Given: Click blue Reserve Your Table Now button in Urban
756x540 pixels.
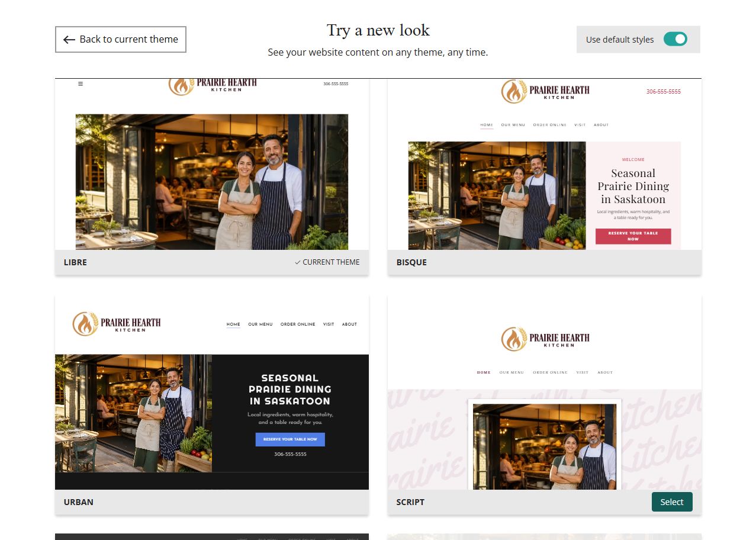Looking at the screenshot, I should click(x=290, y=439).
